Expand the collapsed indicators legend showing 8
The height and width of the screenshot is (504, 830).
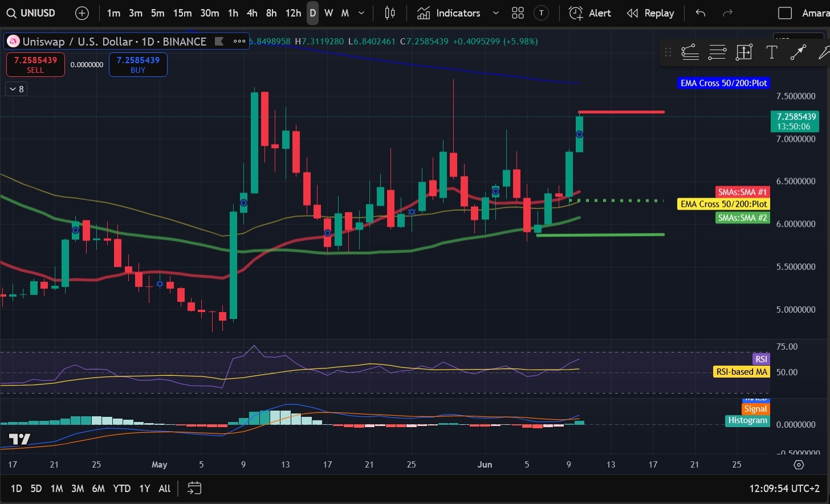pos(16,89)
